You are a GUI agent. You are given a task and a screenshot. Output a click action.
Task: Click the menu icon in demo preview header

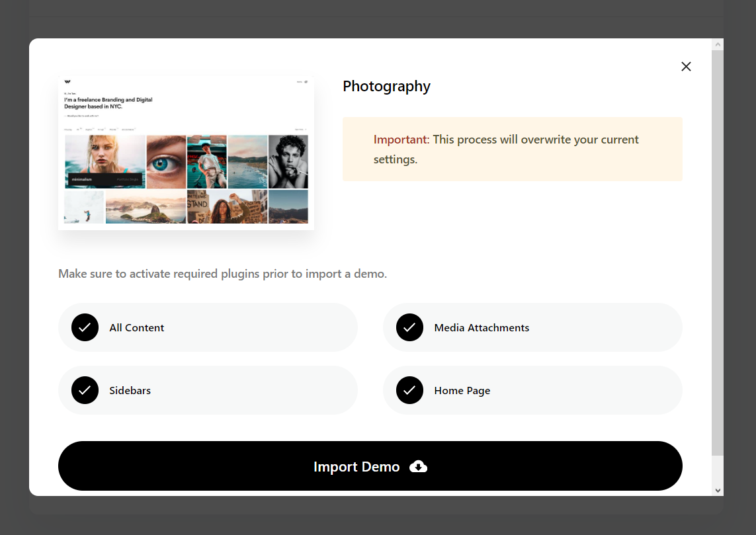(306, 82)
